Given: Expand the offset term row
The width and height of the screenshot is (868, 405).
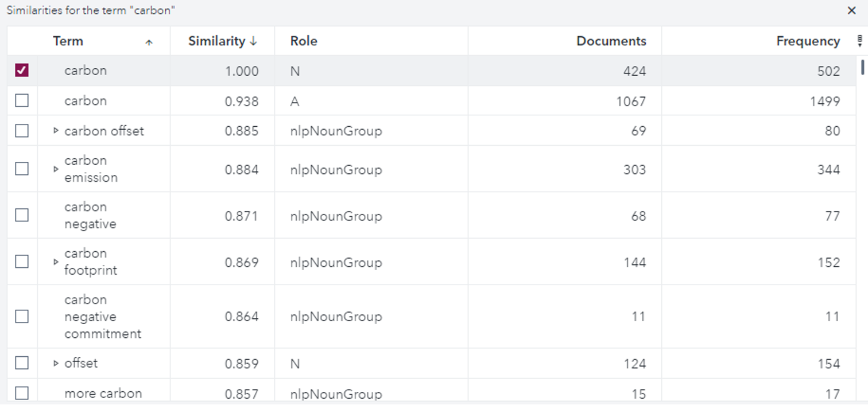Looking at the screenshot, I should tap(56, 363).
